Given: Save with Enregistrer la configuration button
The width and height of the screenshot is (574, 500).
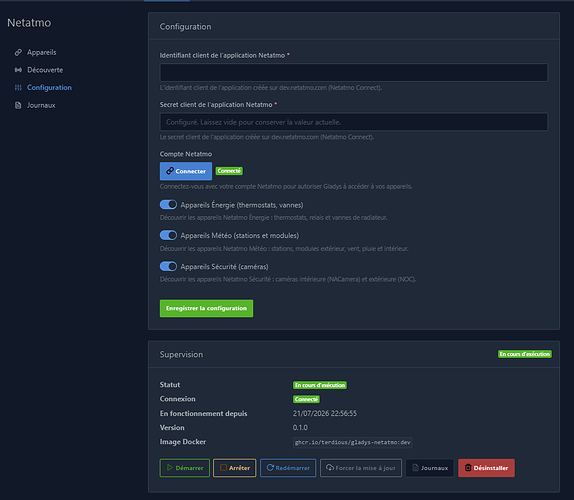Looking at the screenshot, I should (x=206, y=308).
